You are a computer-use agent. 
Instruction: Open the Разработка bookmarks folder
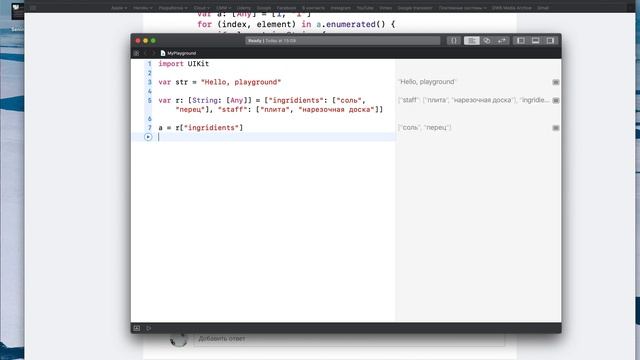173,8
